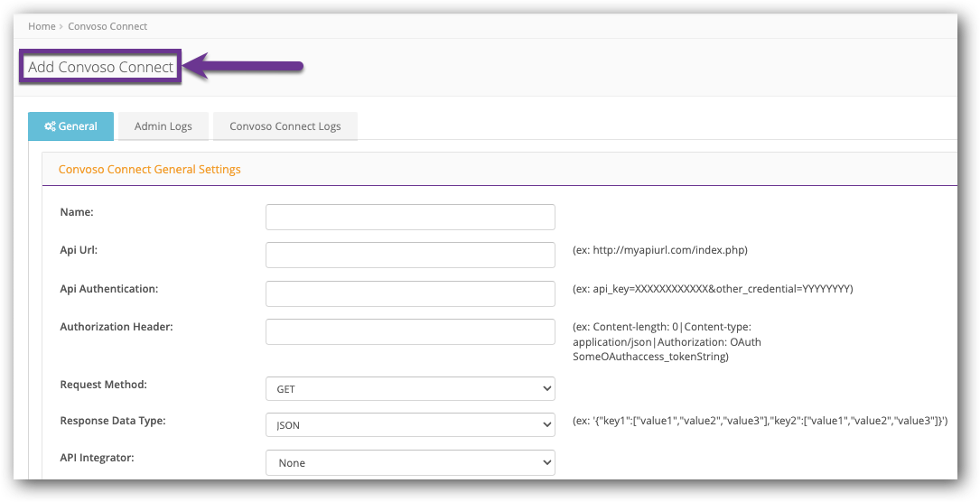This screenshot has width=980, height=502.
Task: Go to Home in breadcrumb
Action: click(x=42, y=26)
